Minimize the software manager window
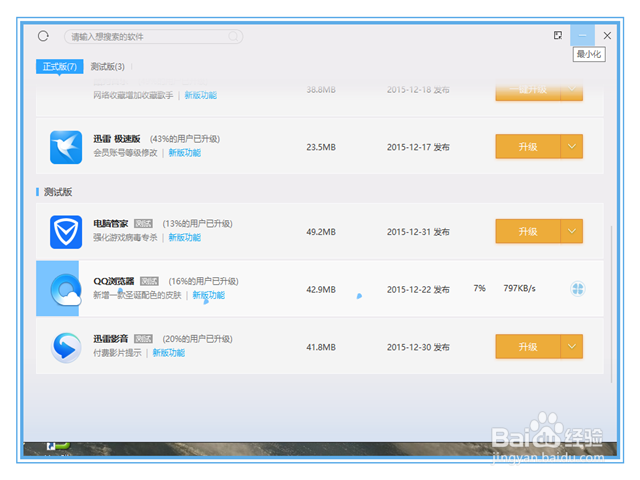This screenshot has width=640, height=480. coord(582,36)
